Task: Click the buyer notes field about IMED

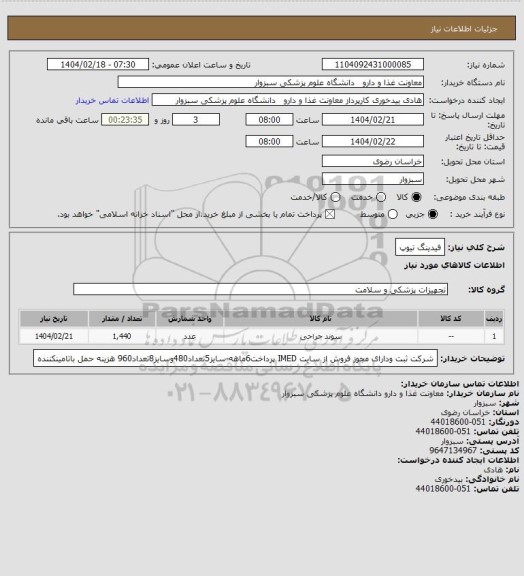Action: coord(236,358)
